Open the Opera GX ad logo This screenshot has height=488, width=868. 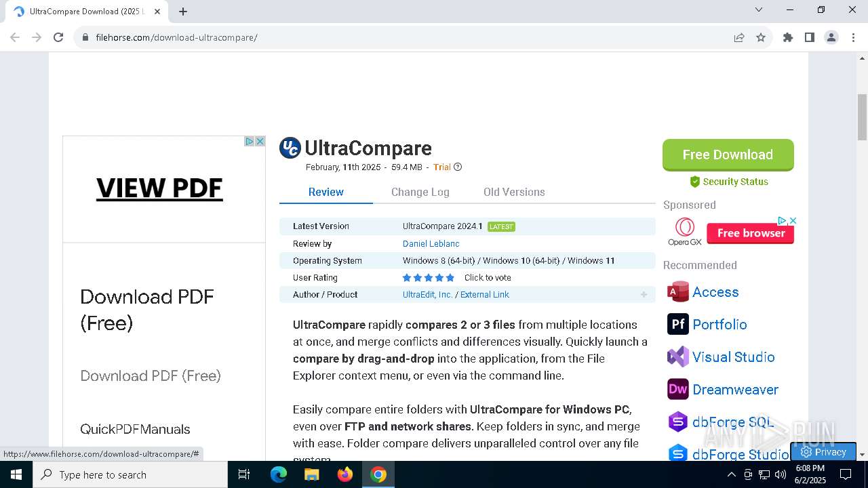685,232
